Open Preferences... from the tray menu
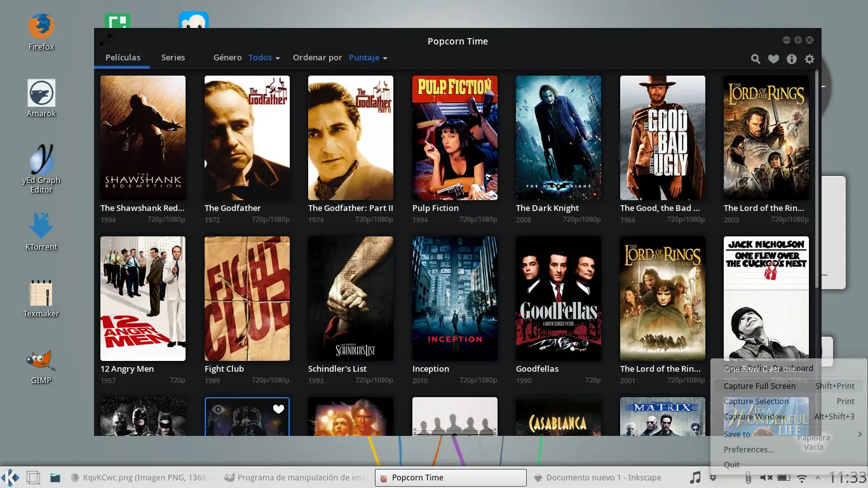This screenshot has height=488, width=868. pyautogui.click(x=788, y=449)
